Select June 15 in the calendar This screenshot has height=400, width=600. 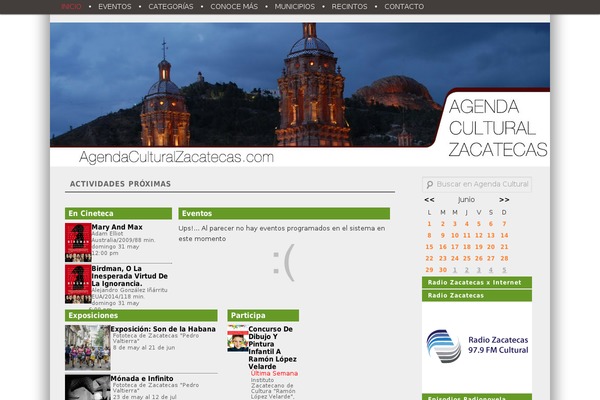[429, 247]
